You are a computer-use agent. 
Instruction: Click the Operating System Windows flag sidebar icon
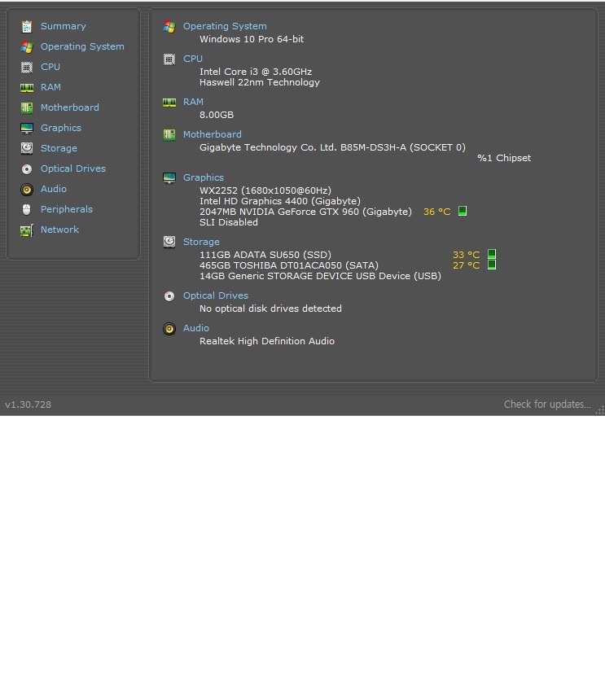[x=27, y=47]
